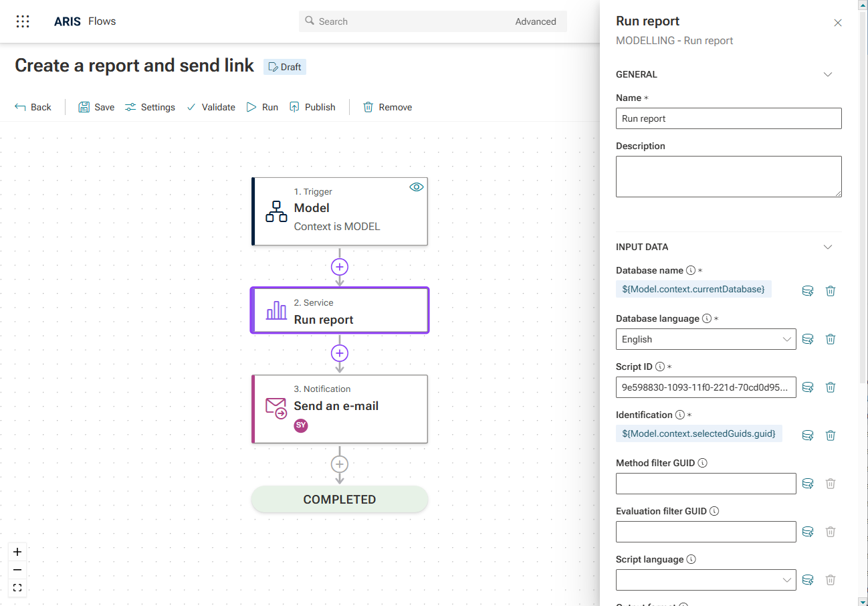This screenshot has width=868, height=606.
Task: Click the eye icon on Trigger node
Action: (416, 187)
